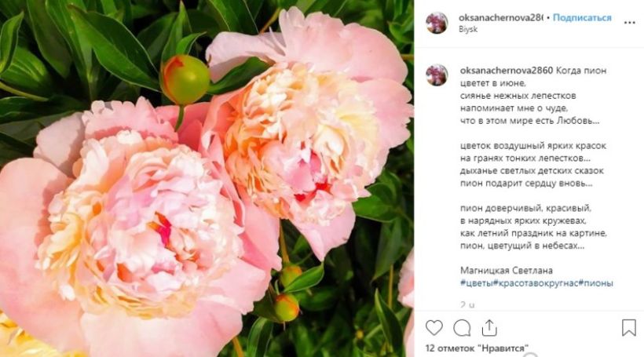Click the Подписаться follow link
The width and height of the screenshot is (644, 357).
(x=582, y=17)
